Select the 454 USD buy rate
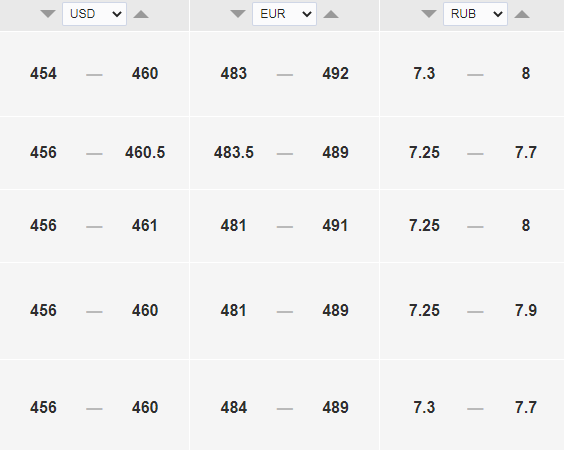 tap(44, 74)
